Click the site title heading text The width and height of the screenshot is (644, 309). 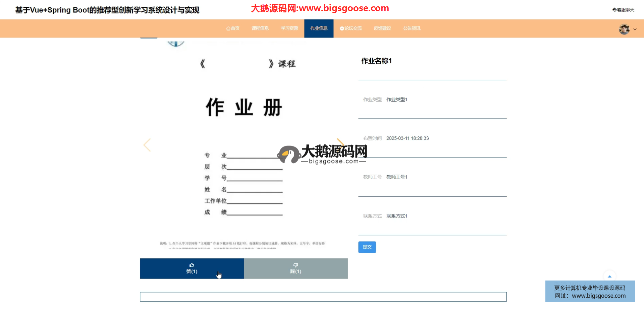click(107, 10)
